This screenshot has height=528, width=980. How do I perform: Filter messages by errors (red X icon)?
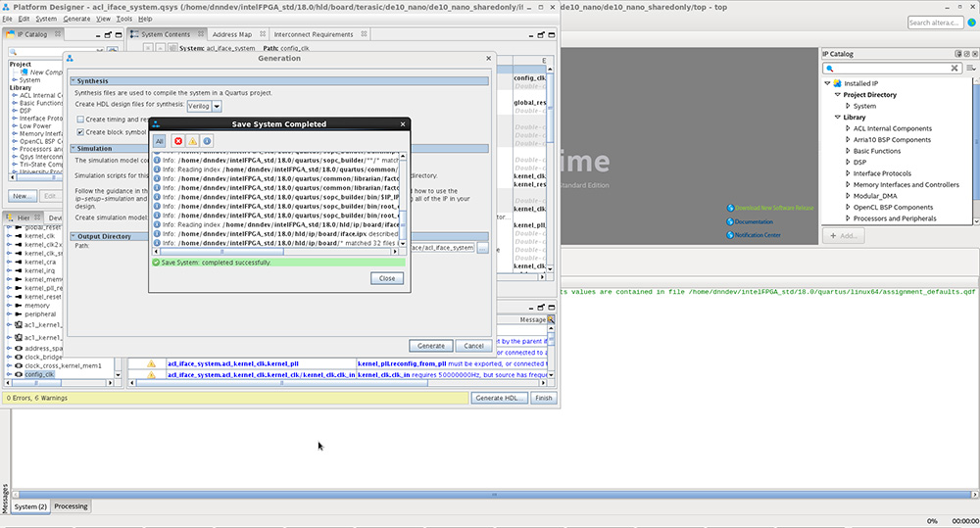tap(178, 141)
